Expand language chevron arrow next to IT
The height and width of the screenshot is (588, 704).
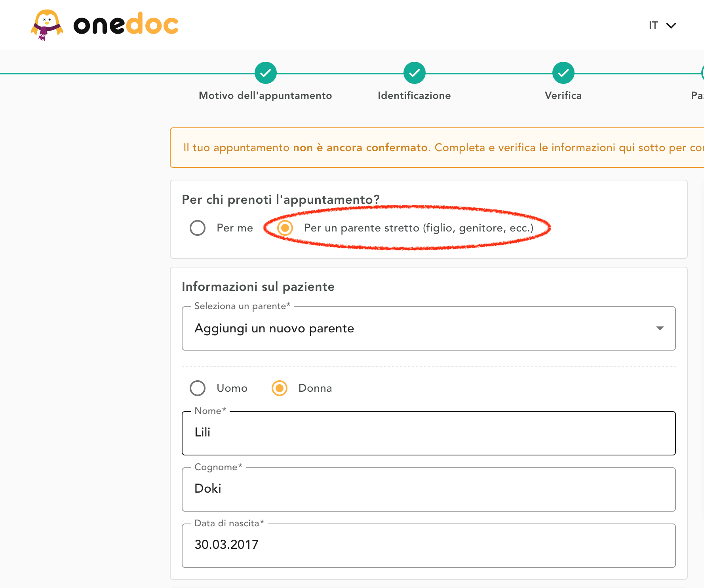click(671, 26)
